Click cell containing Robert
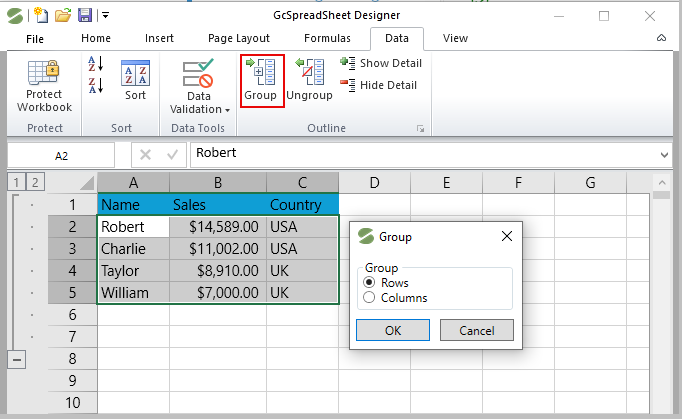This screenshot has height=419, width=682. (x=134, y=227)
